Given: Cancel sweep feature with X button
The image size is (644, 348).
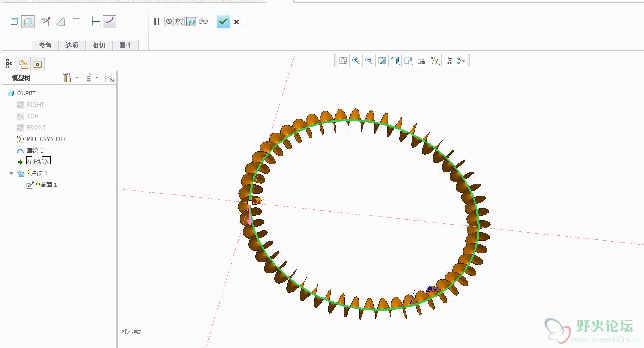Looking at the screenshot, I should pyautogui.click(x=236, y=22).
